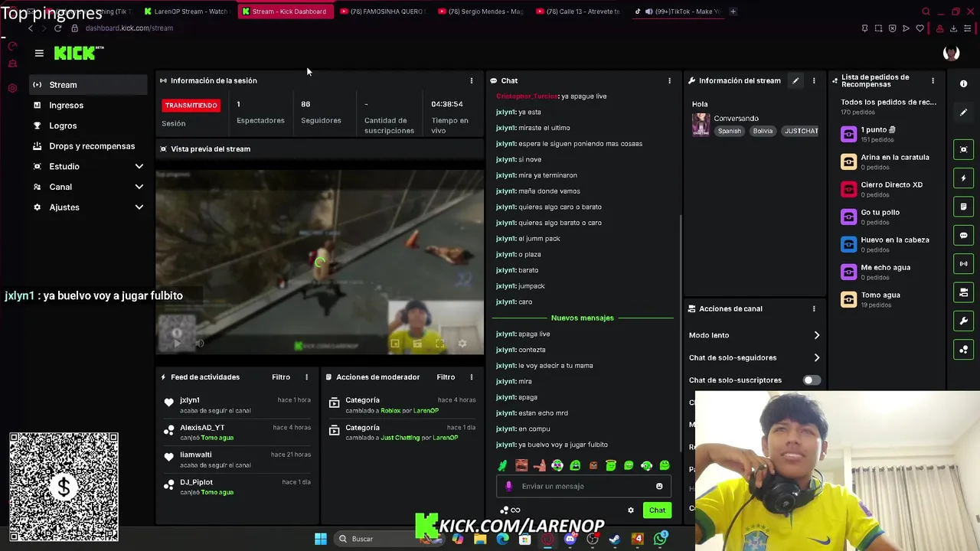Open options menu of Información de la sesión
The height and width of the screenshot is (551, 980).
point(472,80)
